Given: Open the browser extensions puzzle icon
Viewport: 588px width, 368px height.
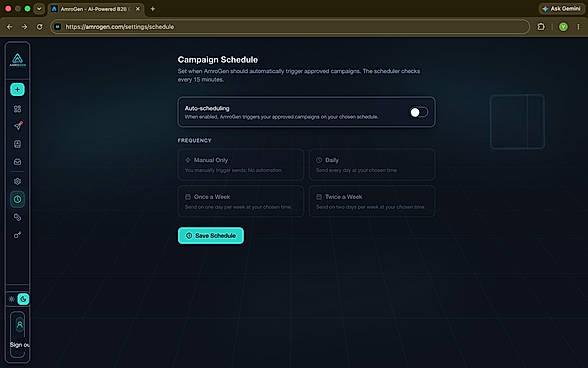Looking at the screenshot, I should tap(541, 27).
